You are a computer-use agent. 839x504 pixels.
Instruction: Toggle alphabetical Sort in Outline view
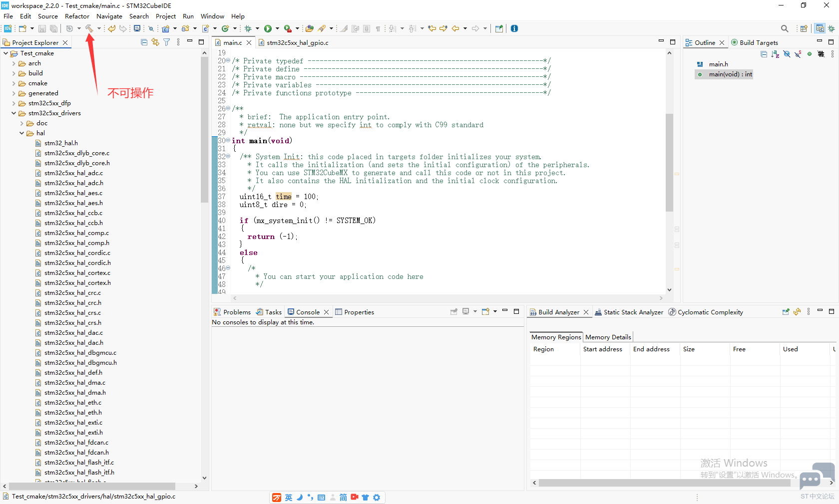click(775, 54)
